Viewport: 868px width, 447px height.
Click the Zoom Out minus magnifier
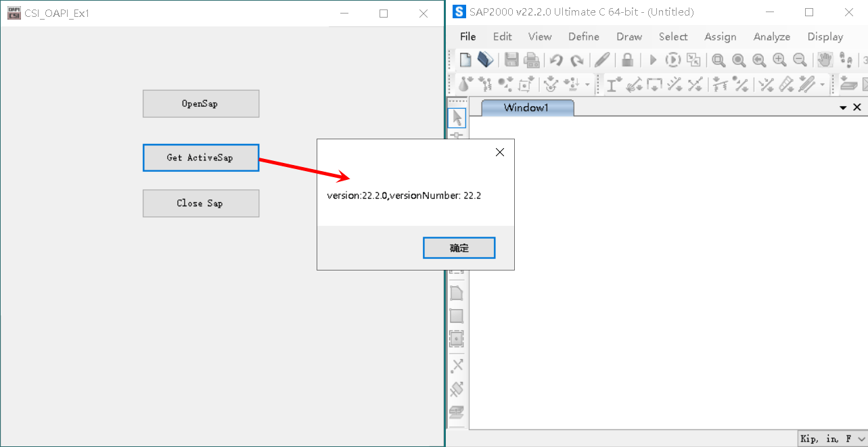point(800,60)
